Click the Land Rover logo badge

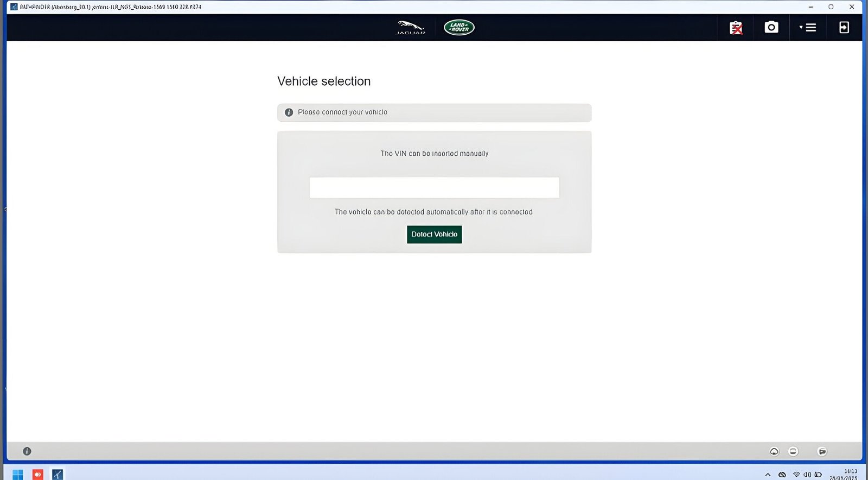pyautogui.click(x=459, y=27)
